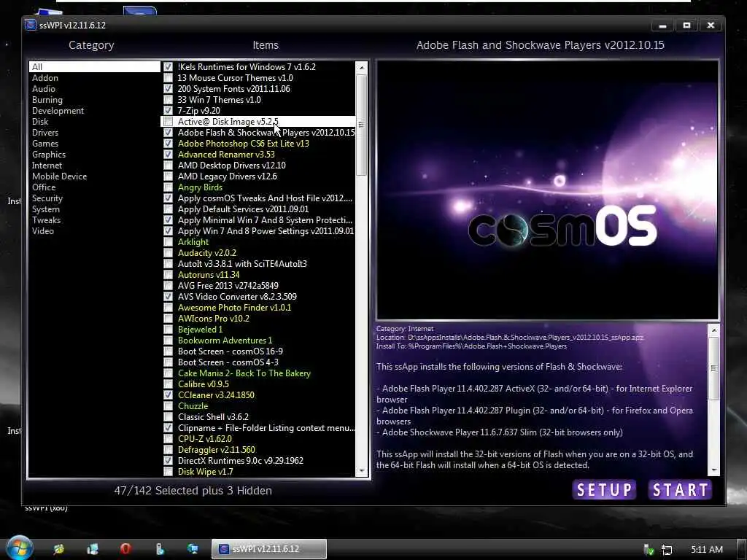Select the All category
This screenshot has width=747, height=560.
[x=94, y=66]
